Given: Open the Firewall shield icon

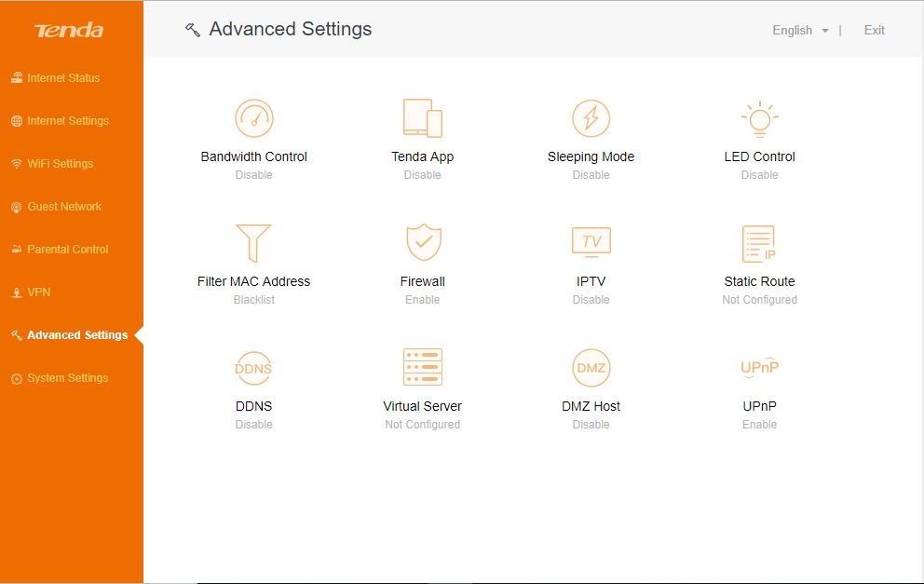Looking at the screenshot, I should tap(423, 242).
